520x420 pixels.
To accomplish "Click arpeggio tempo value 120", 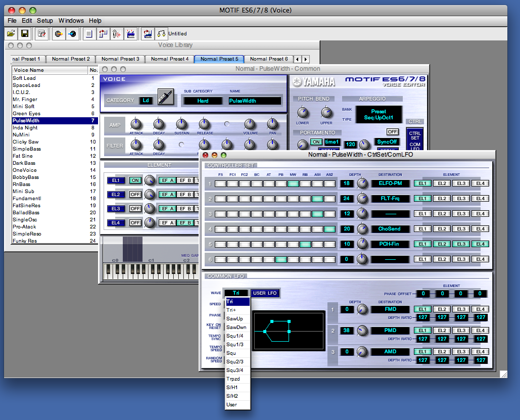I will click(x=351, y=145).
